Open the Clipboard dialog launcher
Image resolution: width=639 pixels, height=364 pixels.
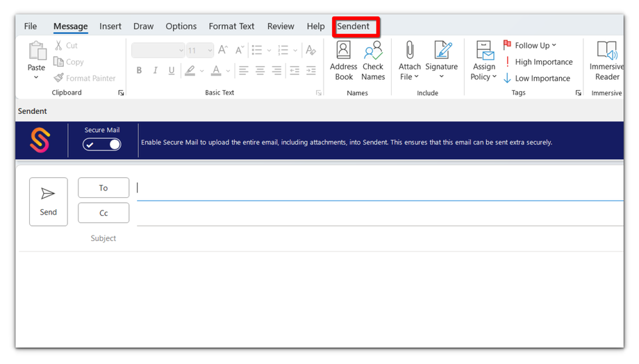click(121, 93)
